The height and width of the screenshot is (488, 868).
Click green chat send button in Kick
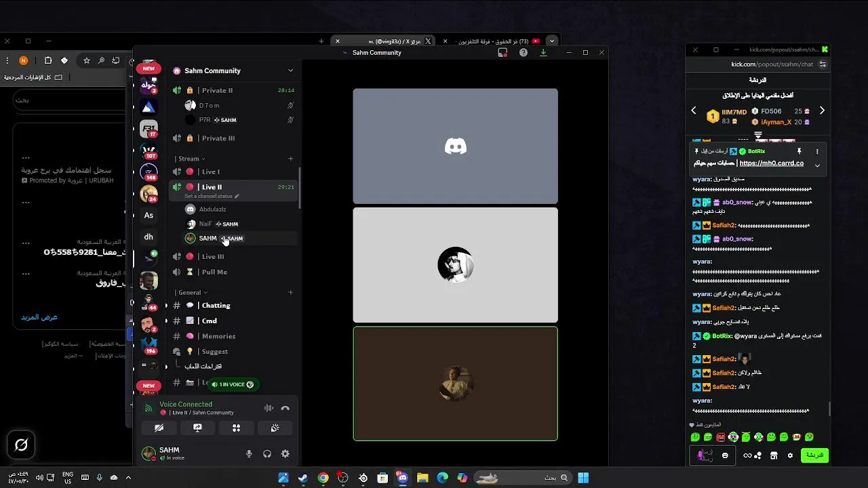point(814,455)
